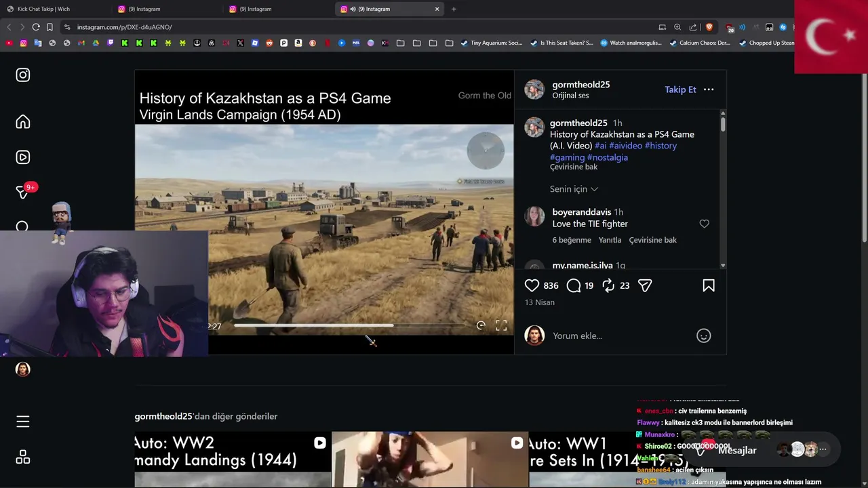Open your profile avatar in sidebar
Viewport: 868px width, 488px height.
tap(23, 369)
